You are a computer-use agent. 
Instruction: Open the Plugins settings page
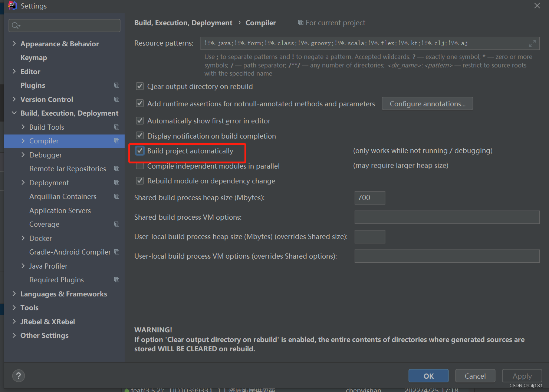tap(33, 86)
